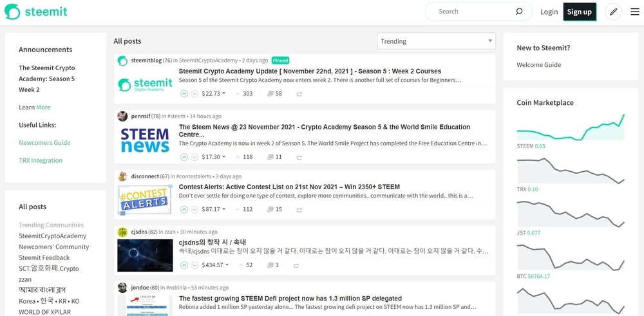Open Newcomers' Community in sidebar
Viewport: 644px width, 316px height.
pos(54,246)
